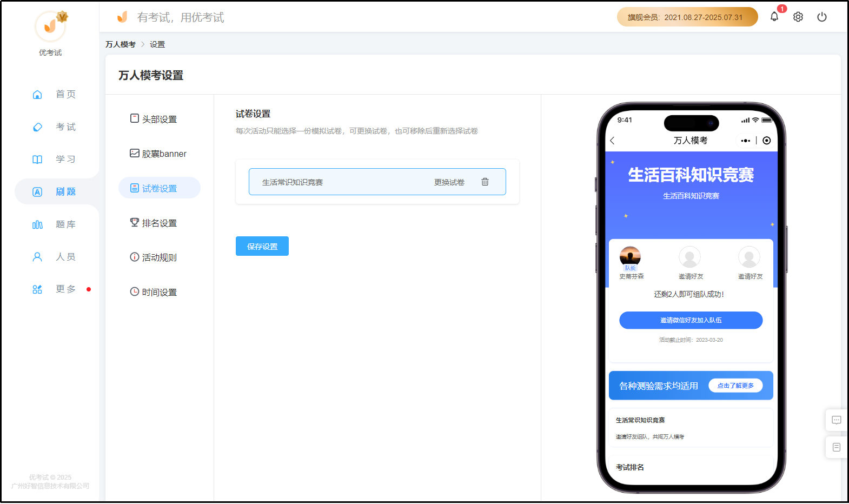849x504 pixels.
Task: Open the 人员 person icon in sidebar
Action: [37, 257]
